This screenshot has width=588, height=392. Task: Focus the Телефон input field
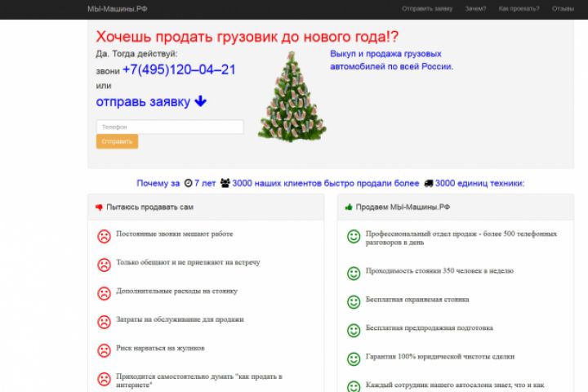(170, 127)
